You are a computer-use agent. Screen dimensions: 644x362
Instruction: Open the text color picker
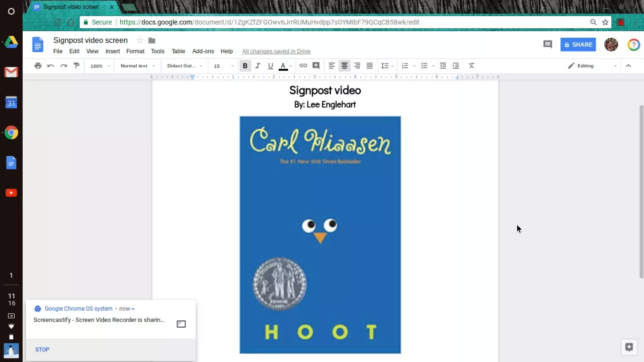[285, 66]
